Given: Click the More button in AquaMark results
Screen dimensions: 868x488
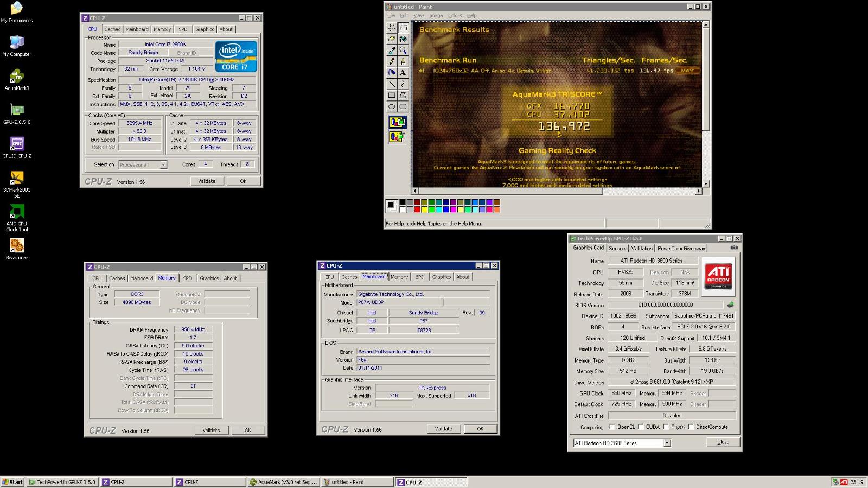Looking at the screenshot, I should click(x=687, y=71).
